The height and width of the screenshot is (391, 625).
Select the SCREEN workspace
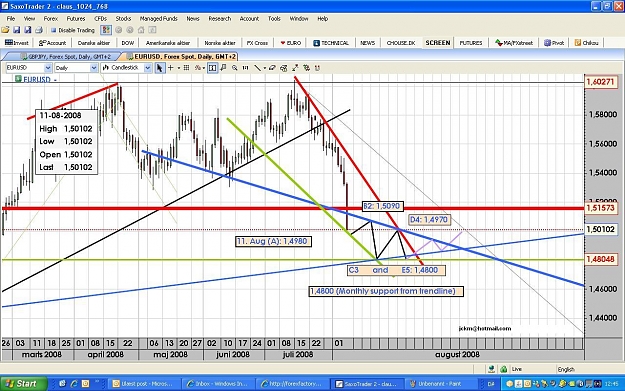[438, 43]
